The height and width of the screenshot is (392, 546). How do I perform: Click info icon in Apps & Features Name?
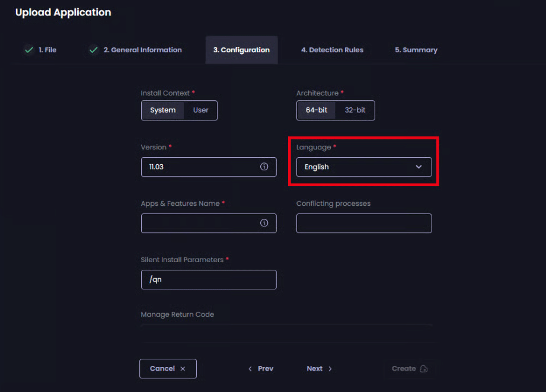264,223
